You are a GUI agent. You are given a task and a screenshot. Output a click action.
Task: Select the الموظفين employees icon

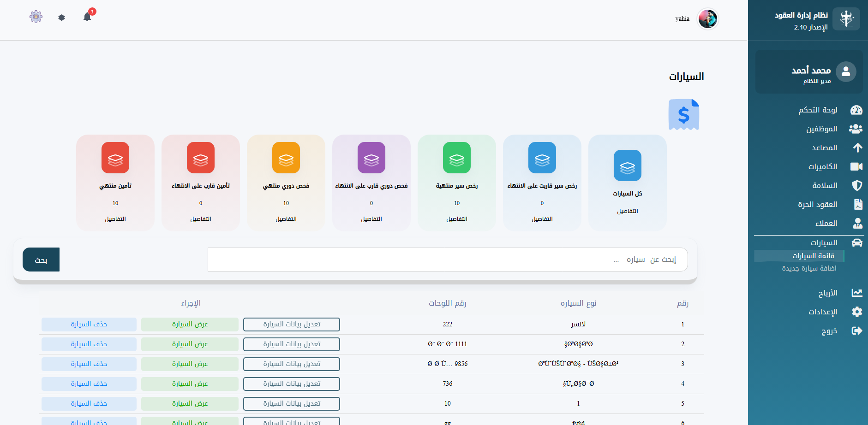click(x=856, y=129)
